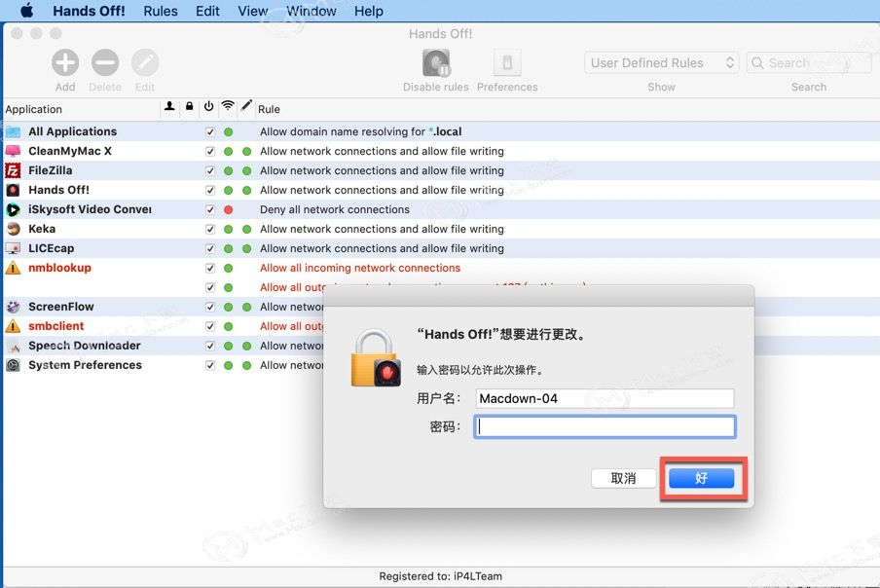
Task: Click the 用户名 field showing Macdown-04
Action: 605,398
